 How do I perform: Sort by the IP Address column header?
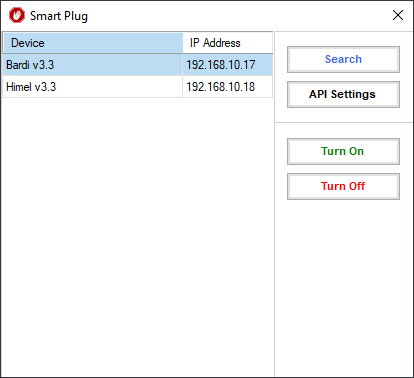click(228, 43)
